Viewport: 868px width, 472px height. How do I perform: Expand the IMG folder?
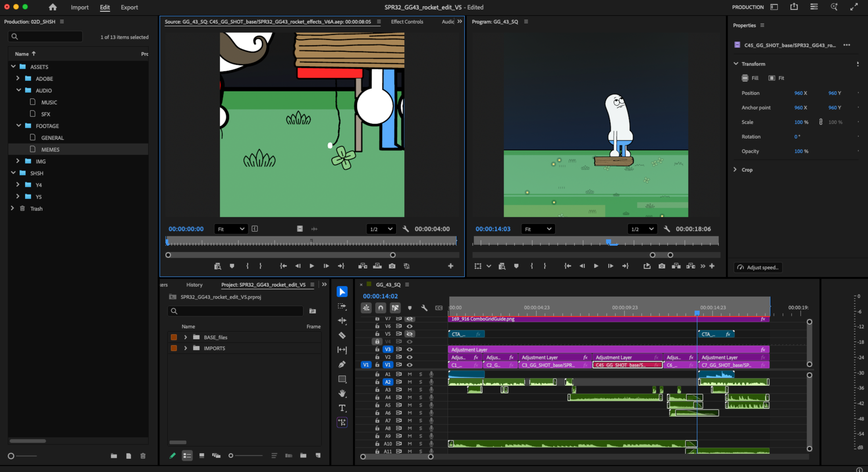(18, 161)
